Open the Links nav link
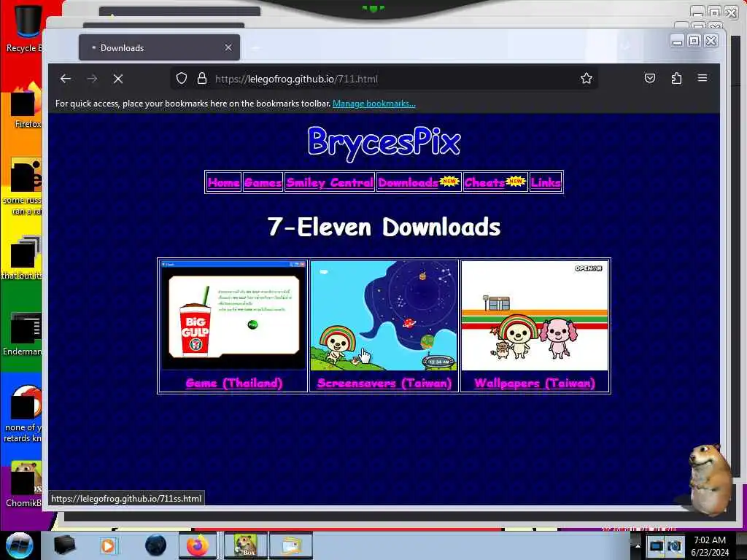Image resolution: width=747 pixels, height=560 pixels. click(x=546, y=182)
